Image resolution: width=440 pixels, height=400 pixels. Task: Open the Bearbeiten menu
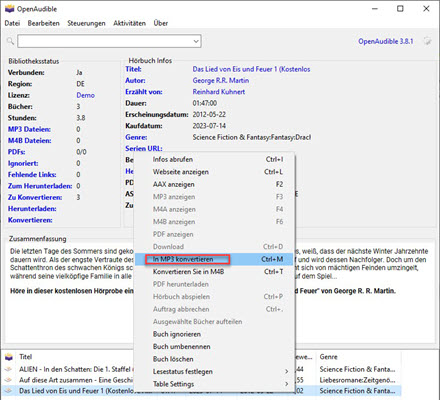[x=44, y=23]
